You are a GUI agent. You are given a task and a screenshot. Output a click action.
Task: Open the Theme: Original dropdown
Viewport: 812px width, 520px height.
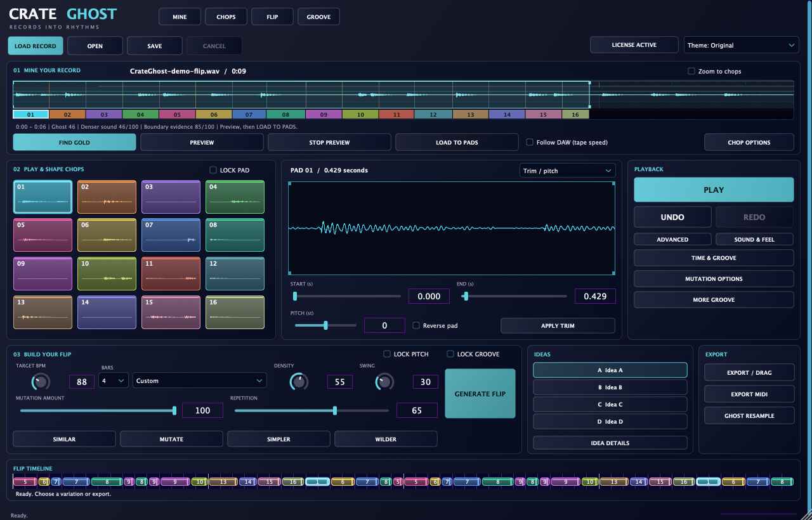pyautogui.click(x=741, y=45)
